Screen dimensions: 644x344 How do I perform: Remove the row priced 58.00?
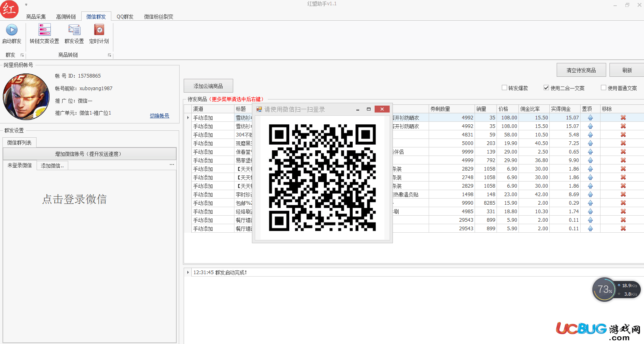tap(623, 135)
